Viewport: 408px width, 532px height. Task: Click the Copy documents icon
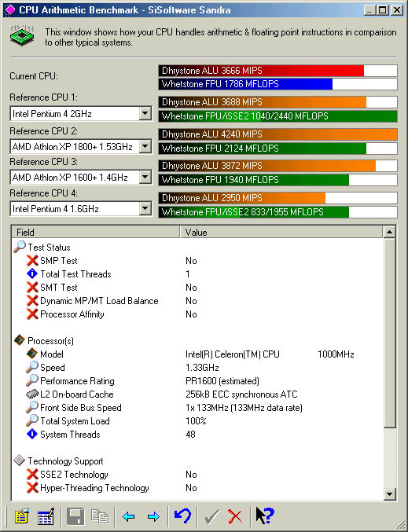click(100, 516)
